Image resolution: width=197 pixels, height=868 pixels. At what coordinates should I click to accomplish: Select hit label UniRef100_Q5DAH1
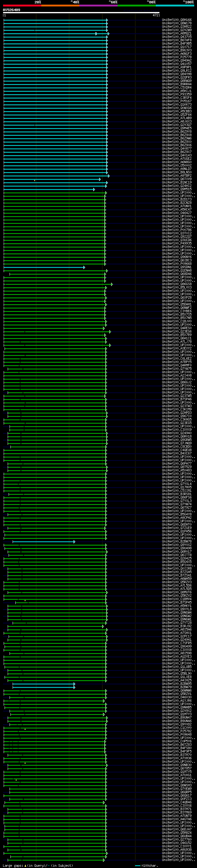177,304
